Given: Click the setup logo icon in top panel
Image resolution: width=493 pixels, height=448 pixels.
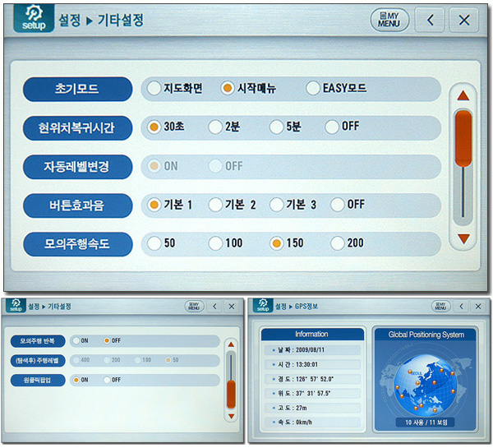Looking at the screenshot, I should 33,20.
